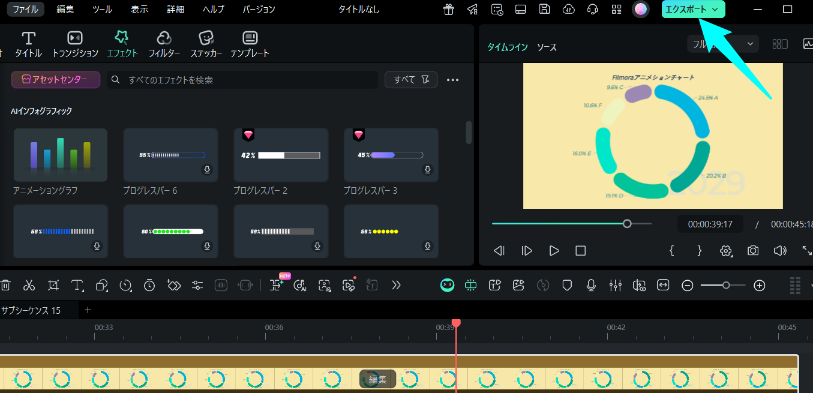
Task: Select the サブシーケンス 15 timeline tab
Action: (x=31, y=311)
